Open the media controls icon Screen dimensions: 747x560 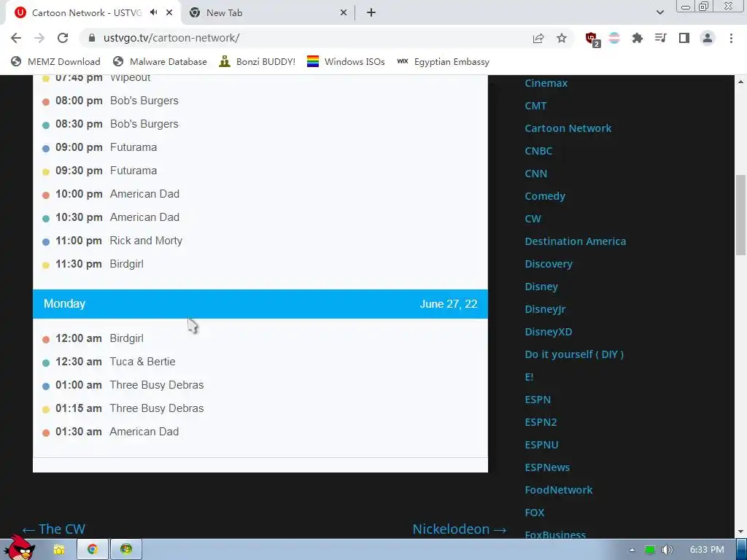[x=660, y=38]
